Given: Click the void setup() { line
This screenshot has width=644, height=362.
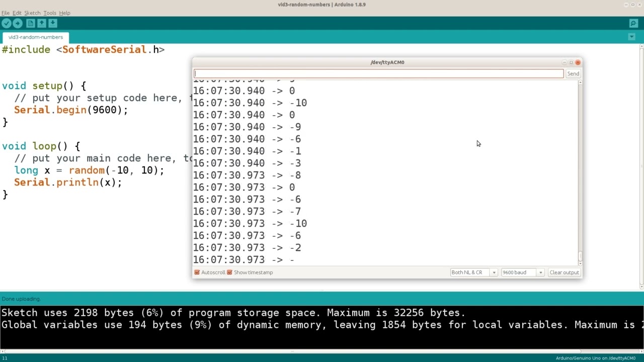Looking at the screenshot, I should click(44, 86).
